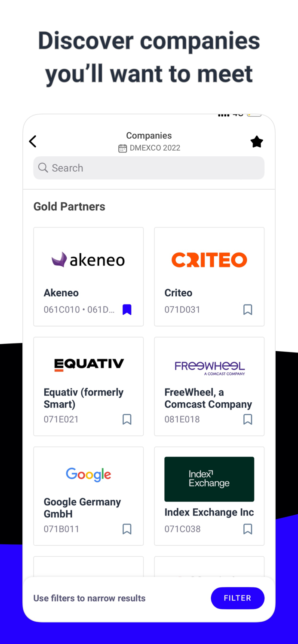Tap the bookmark icon on the FreeWheel card

tap(248, 419)
